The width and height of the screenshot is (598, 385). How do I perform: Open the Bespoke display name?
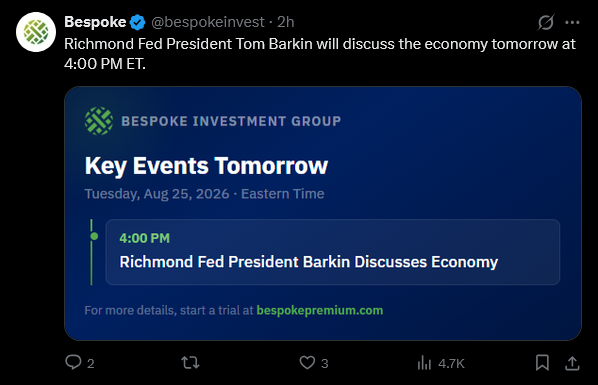point(95,22)
